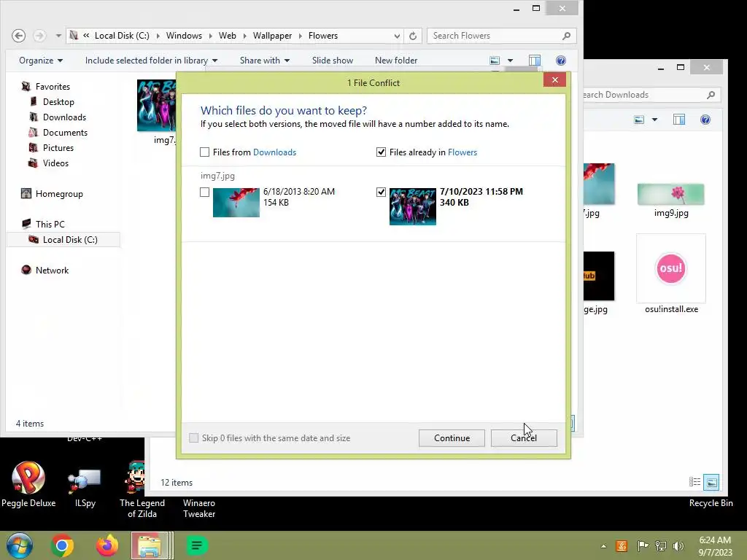The width and height of the screenshot is (747, 560).
Task: Create a New folder
Action: pyautogui.click(x=396, y=61)
